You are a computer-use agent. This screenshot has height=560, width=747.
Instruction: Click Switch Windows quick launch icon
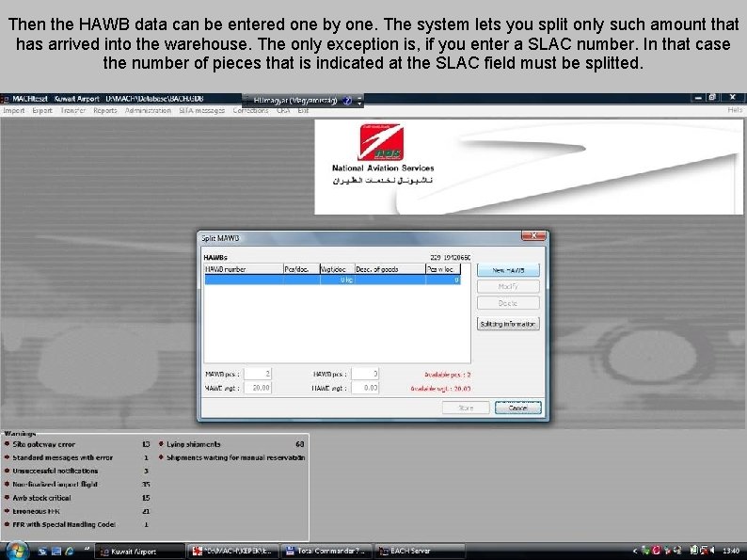56,551
